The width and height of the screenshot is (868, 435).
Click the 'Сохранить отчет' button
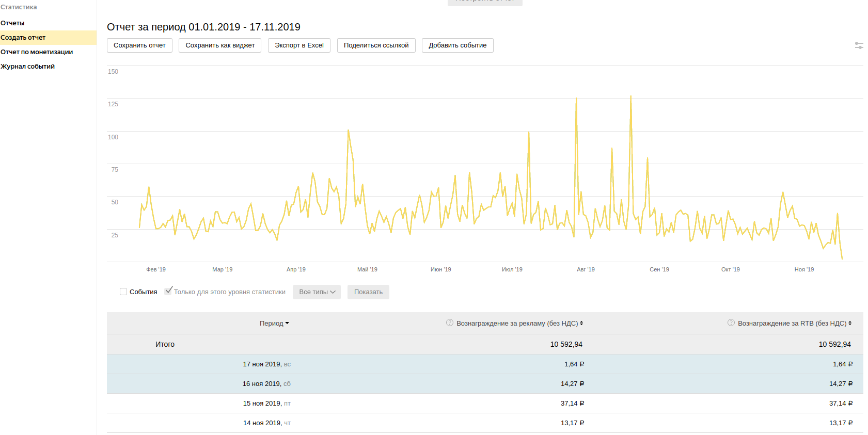(x=139, y=45)
